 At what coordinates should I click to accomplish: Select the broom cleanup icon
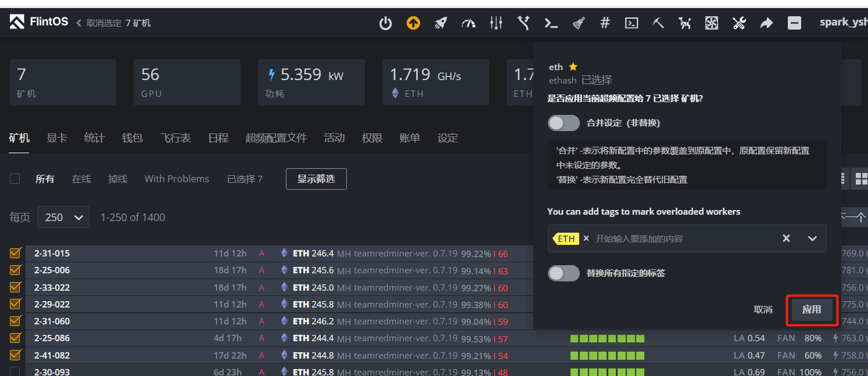[578, 23]
